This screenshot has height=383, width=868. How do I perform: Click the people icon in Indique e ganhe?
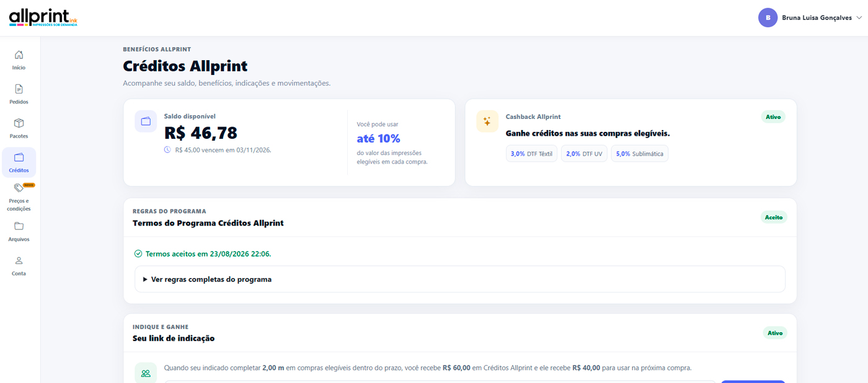pyautogui.click(x=146, y=373)
